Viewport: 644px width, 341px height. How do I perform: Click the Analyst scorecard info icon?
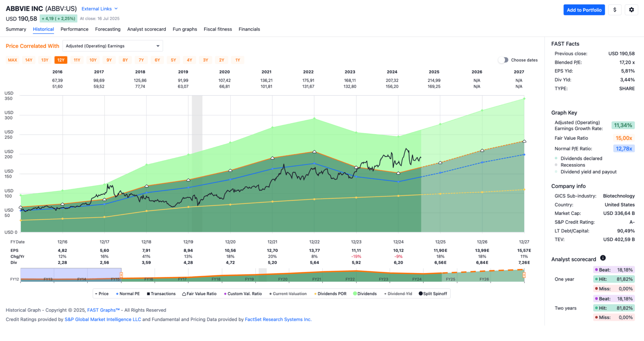603,258
